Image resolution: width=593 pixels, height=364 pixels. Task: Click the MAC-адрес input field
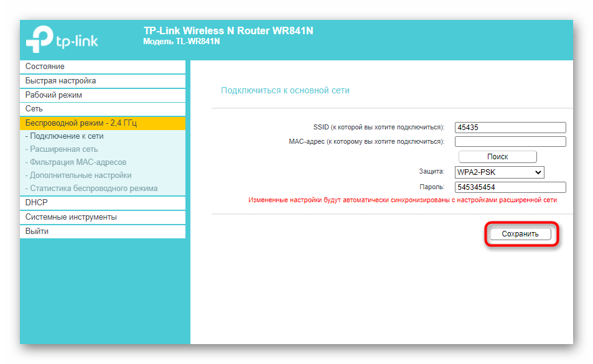tap(510, 141)
